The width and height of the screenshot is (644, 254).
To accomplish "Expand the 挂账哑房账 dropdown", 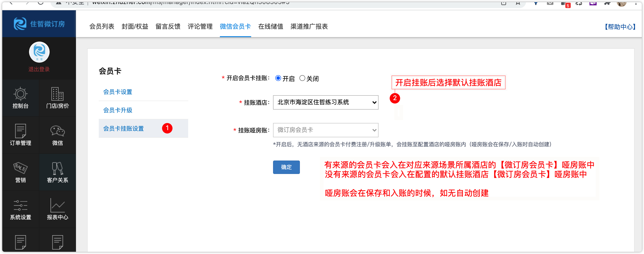I will coord(325,130).
